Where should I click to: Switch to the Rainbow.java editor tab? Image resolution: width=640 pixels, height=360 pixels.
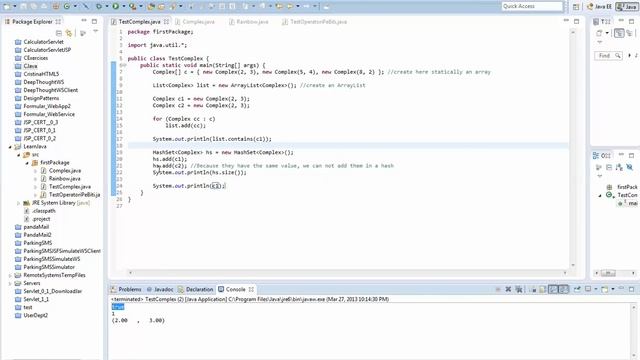[252, 22]
